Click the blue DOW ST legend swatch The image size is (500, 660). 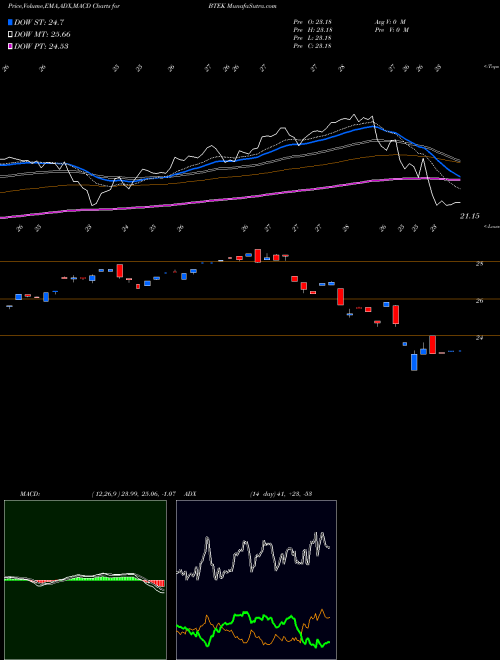[x=10, y=22]
